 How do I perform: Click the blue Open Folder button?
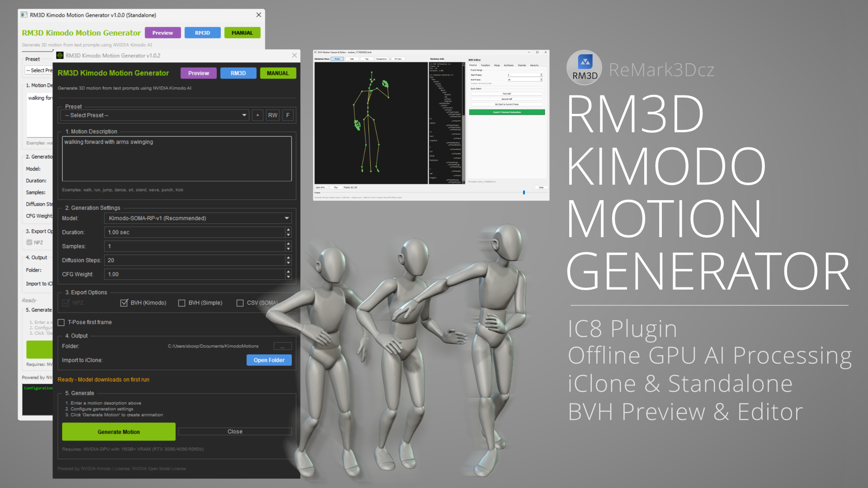269,360
